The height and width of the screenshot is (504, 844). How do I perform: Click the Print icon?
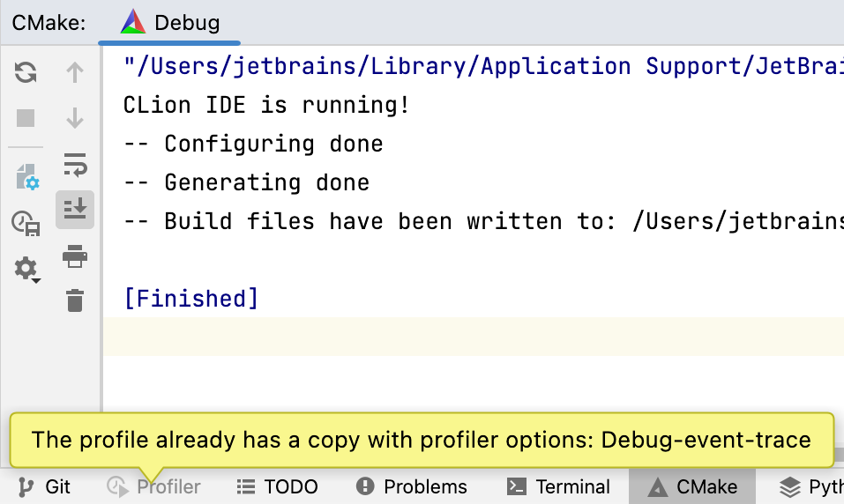pos(75,256)
